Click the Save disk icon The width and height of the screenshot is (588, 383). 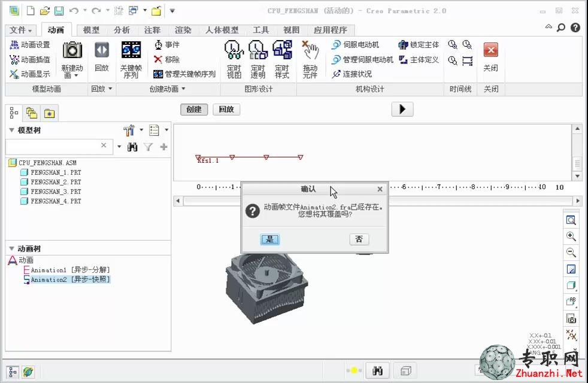click(x=59, y=11)
